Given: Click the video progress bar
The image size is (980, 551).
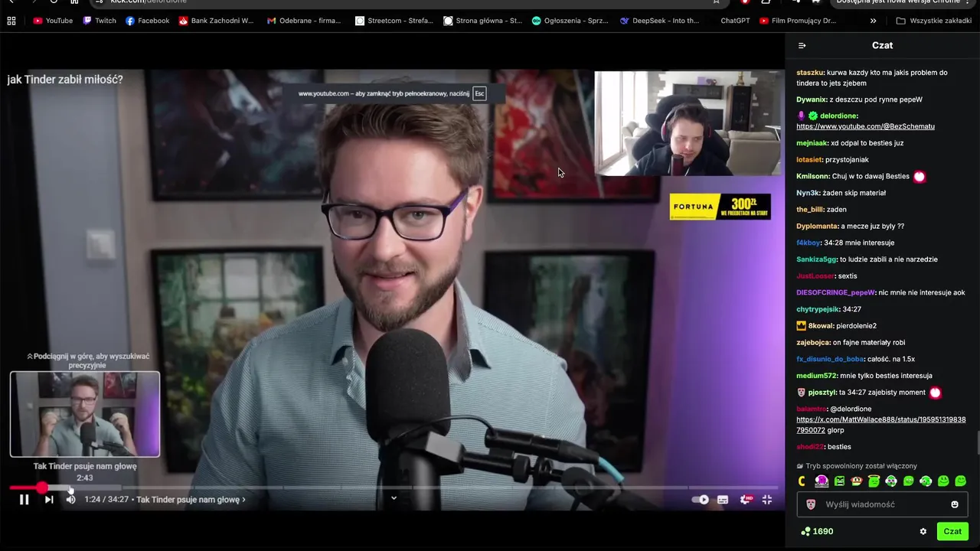Looking at the screenshot, I should [x=394, y=487].
